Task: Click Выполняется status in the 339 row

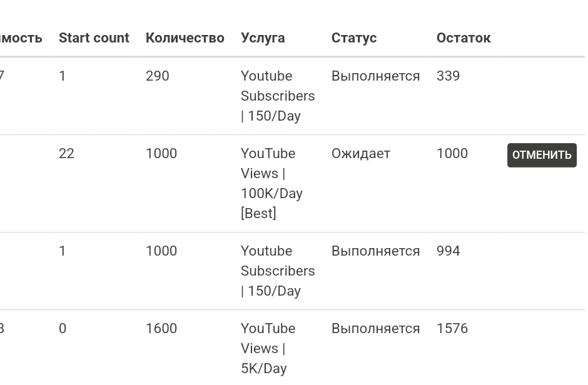Action: pyautogui.click(x=375, y=76)
